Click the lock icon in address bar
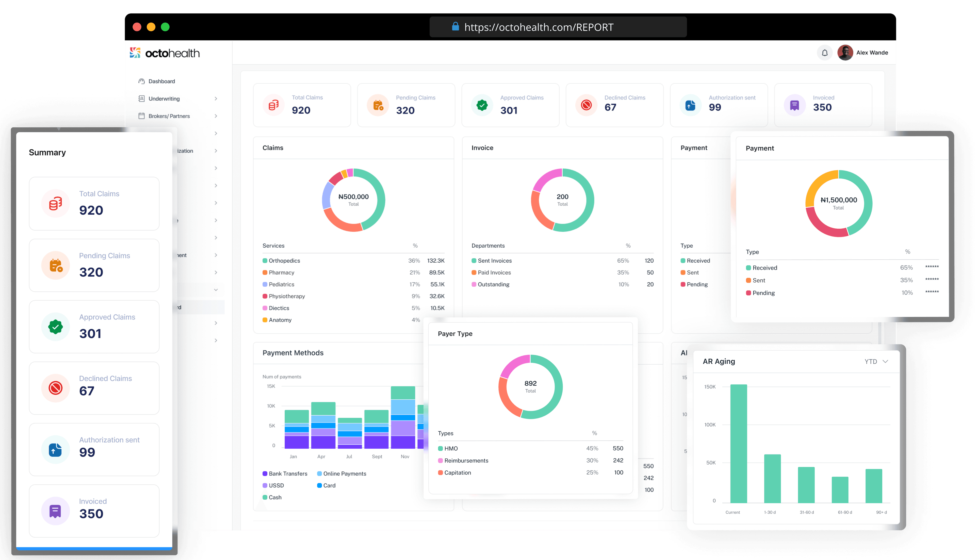This screenshot has height=560, width=975. tap(455, 27)
